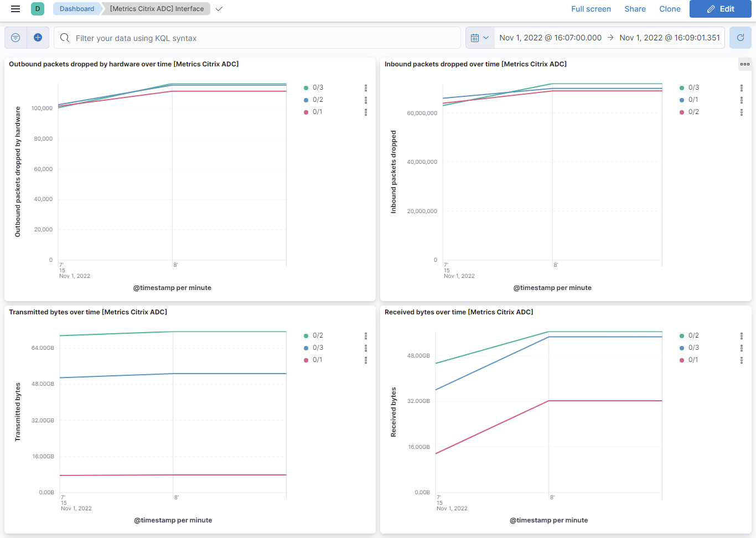Screen dimensions: 756x538
Task: Open panel options on Inbound packets dropped panel
Action: (x=744, y=64)
